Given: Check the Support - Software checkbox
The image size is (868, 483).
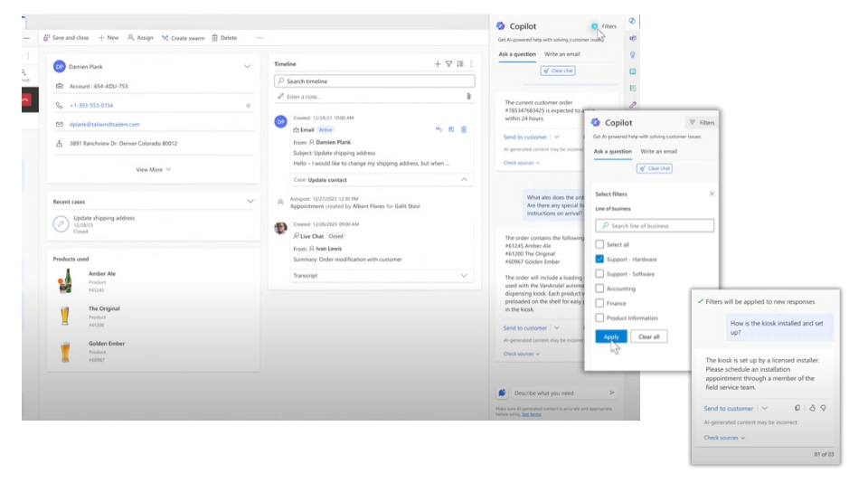Looking at the screenshot, I should 599,274.
